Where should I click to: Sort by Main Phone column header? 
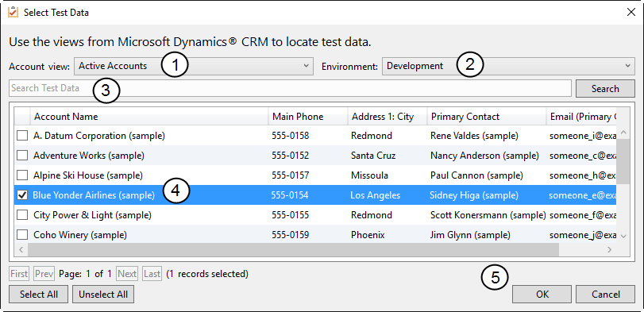coord(308,117)
